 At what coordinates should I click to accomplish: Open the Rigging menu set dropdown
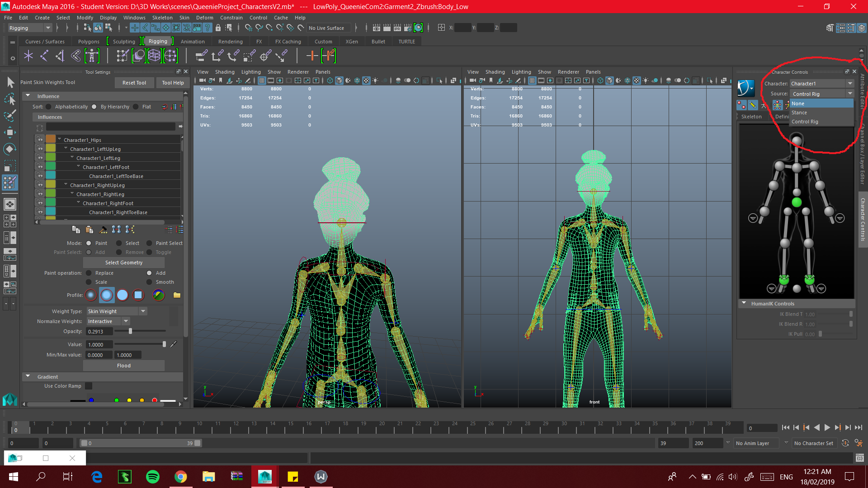(x=30, y=28)
